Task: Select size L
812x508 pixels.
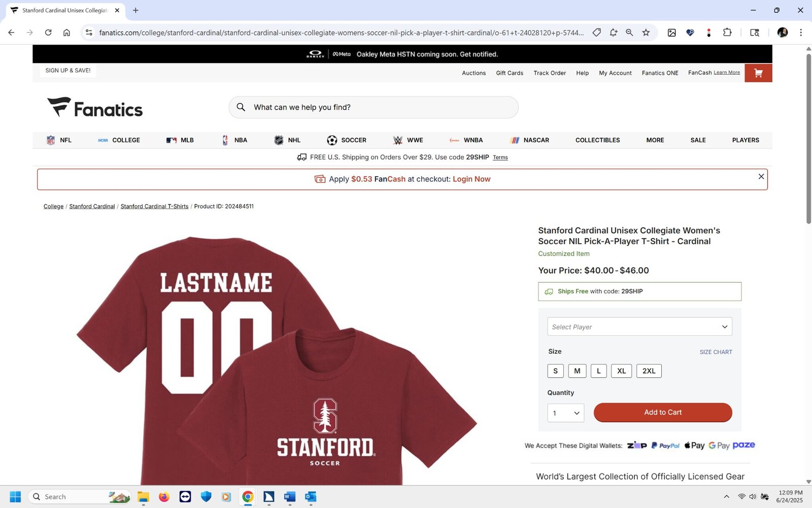Action: click(599, 371)
